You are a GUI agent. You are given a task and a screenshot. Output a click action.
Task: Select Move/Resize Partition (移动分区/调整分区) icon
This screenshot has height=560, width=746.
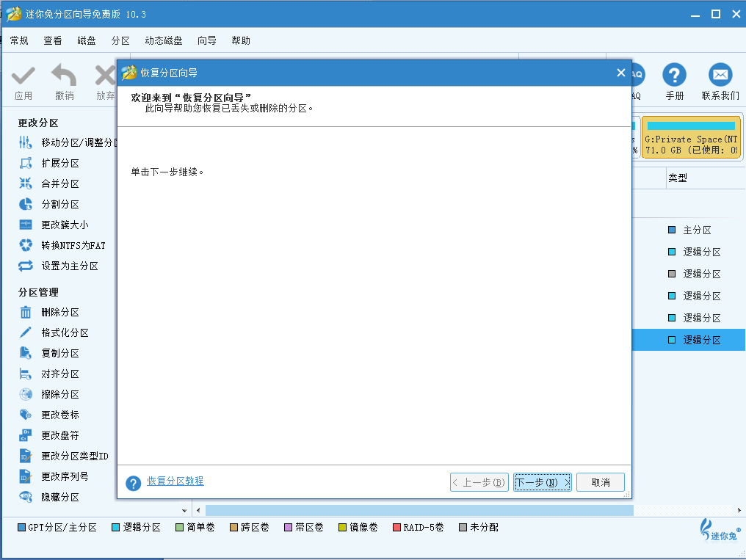[x=25, y=142]
